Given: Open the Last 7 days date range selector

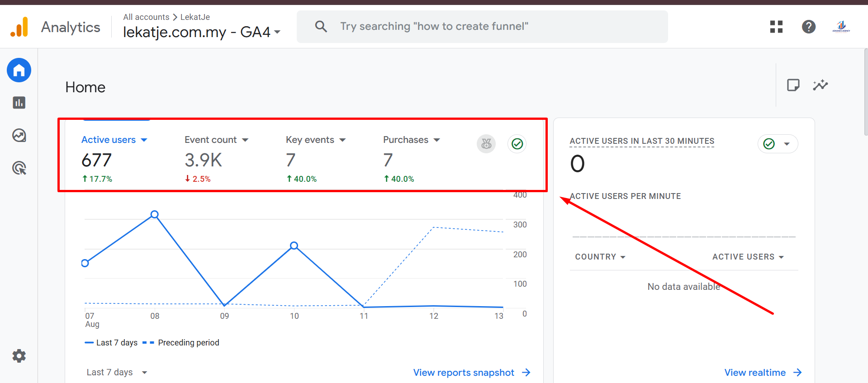Looking at the screenshot, I should 117,372.
